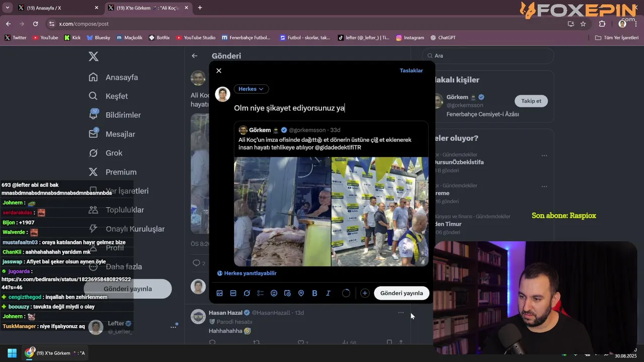The image size is (644, 362).
Task: Open the Twitter bookmark
Action: pyautogui.click(x=16, y=38)
